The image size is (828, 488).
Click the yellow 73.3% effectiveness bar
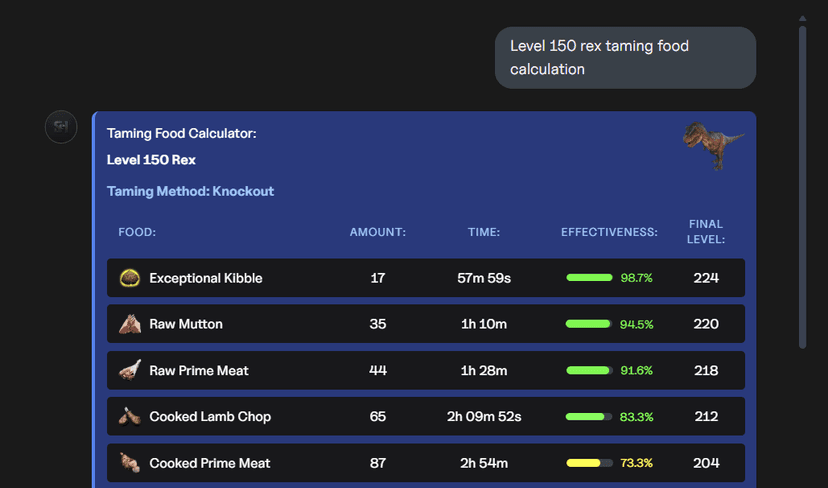(589, 463)
